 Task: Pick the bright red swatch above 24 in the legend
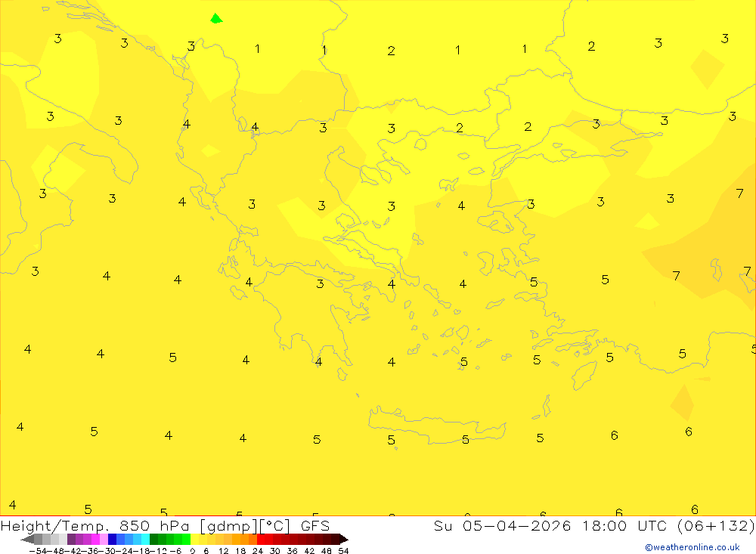[261, 539]
